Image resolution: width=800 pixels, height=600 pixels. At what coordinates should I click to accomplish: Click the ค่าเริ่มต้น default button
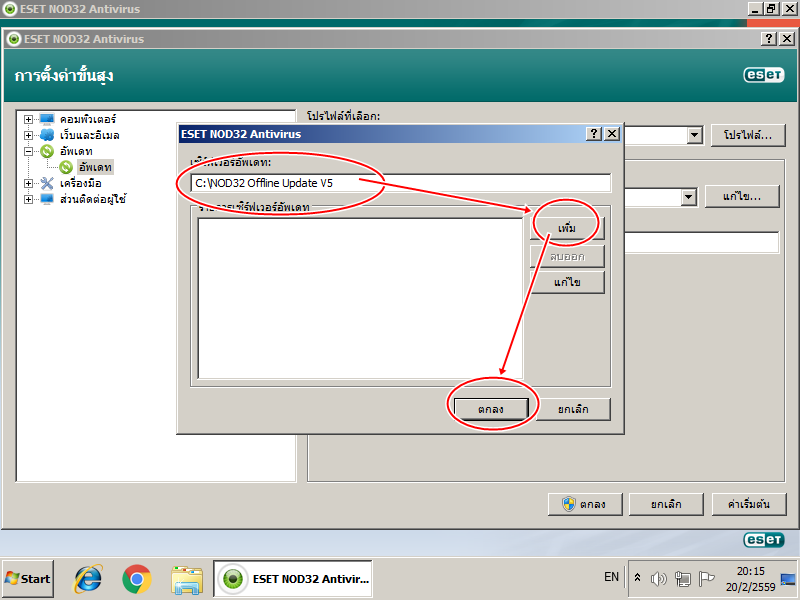pyautogui.click(x=748, y=504)
